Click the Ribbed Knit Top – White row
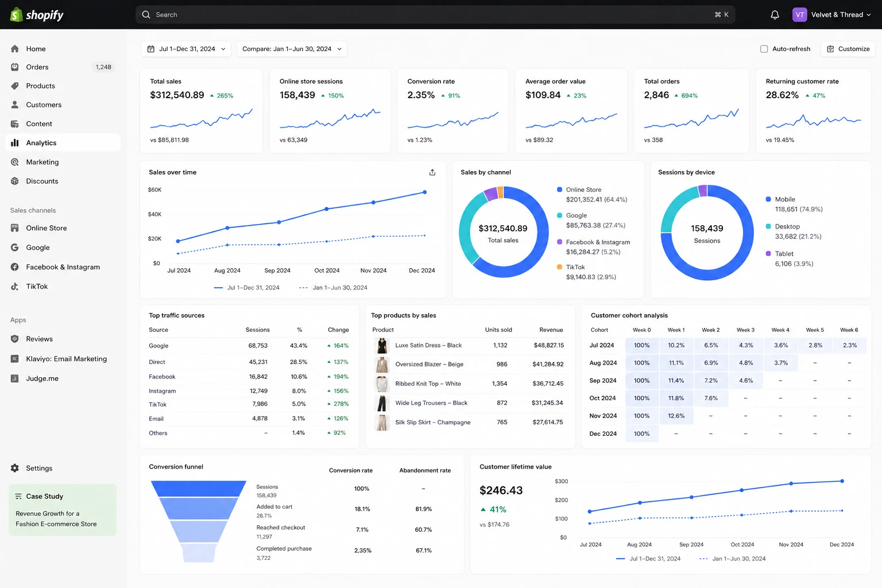Viewport: 882px width, 588px height. pos(469,384)
